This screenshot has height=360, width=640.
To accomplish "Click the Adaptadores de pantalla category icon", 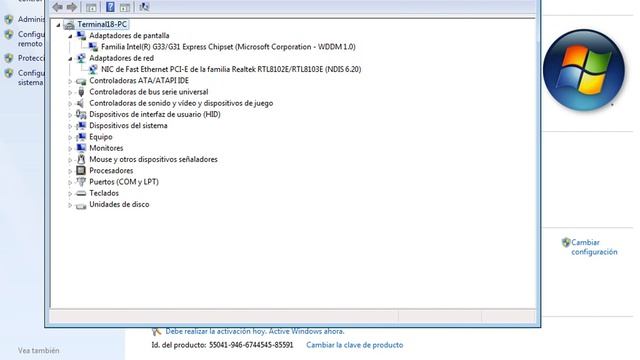I will [x=81, y=36].
